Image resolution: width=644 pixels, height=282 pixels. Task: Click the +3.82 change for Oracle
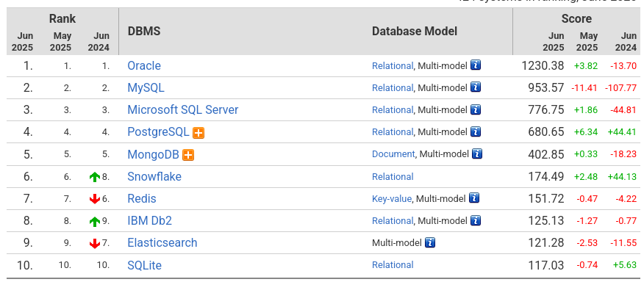[x=587, y=65]
